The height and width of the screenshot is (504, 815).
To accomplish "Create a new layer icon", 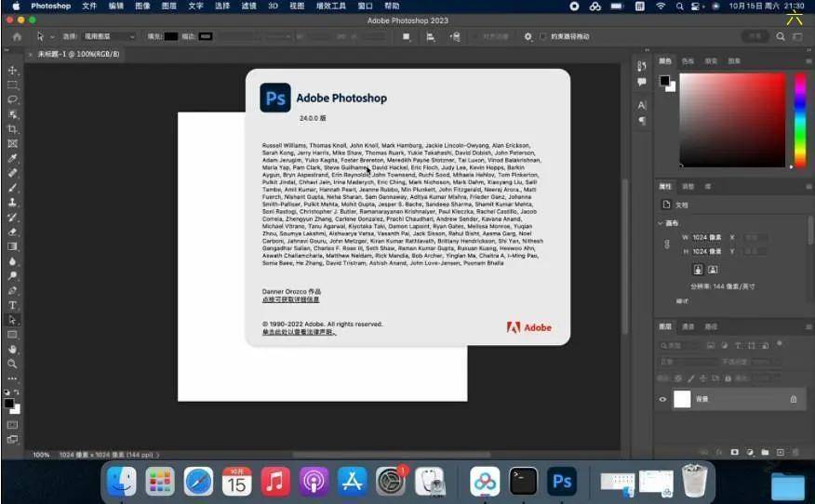I will coord(780,452).
